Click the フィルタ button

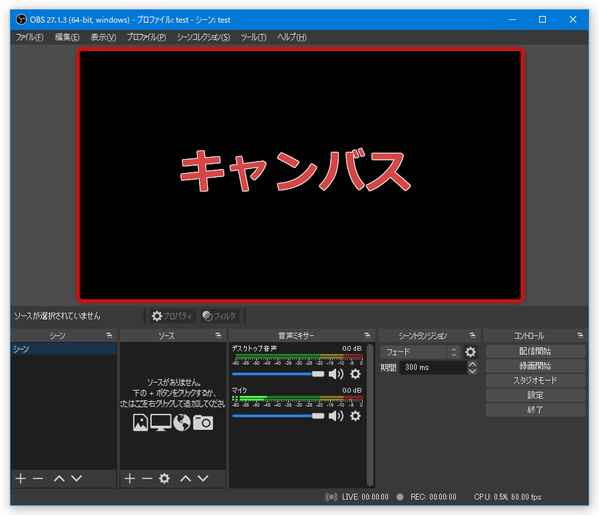click(220, 316)
